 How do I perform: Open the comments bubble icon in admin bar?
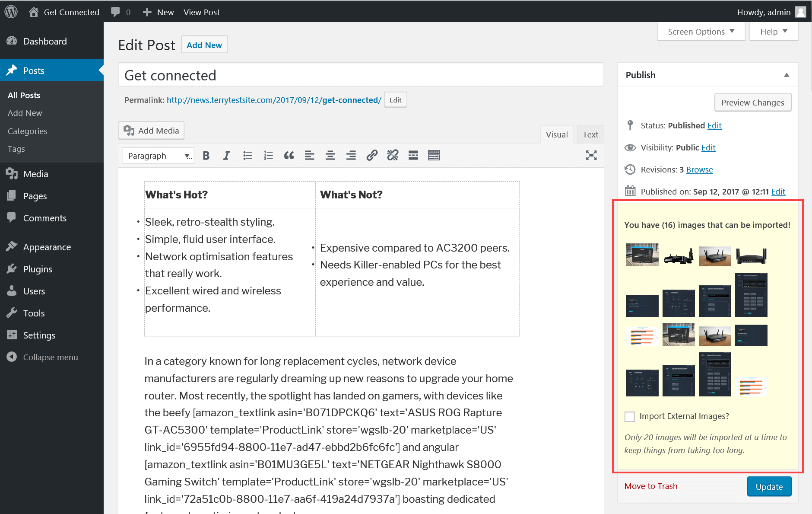point(115,12)
